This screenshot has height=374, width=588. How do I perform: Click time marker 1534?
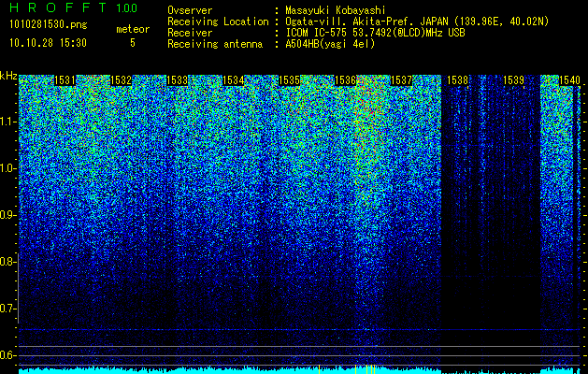coord(234,80)
